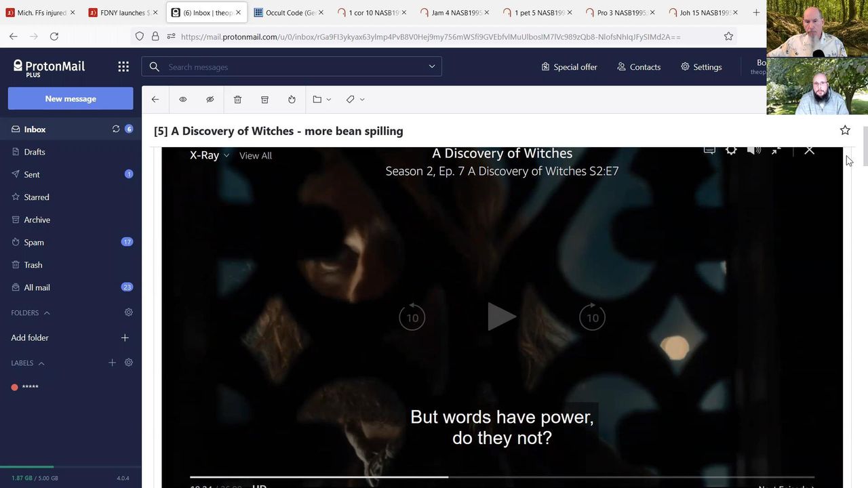The image size is (868, 488).
Task: Add a new label plus icon
Action: click(x=113, y=363)
